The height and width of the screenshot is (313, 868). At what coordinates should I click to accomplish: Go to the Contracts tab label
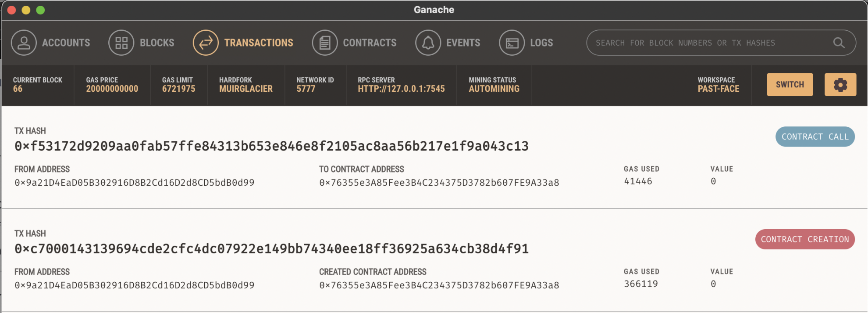[370, 43]
